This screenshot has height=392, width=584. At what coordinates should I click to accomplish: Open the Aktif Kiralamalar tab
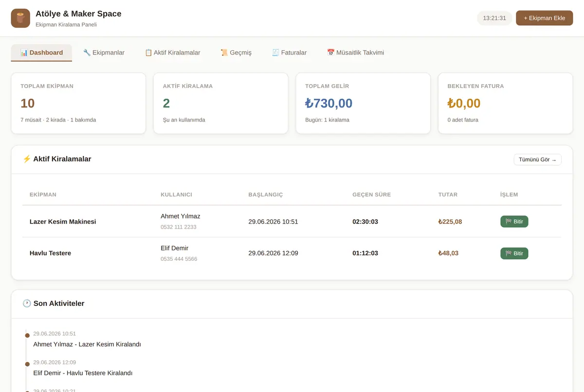tap(172, 53)
